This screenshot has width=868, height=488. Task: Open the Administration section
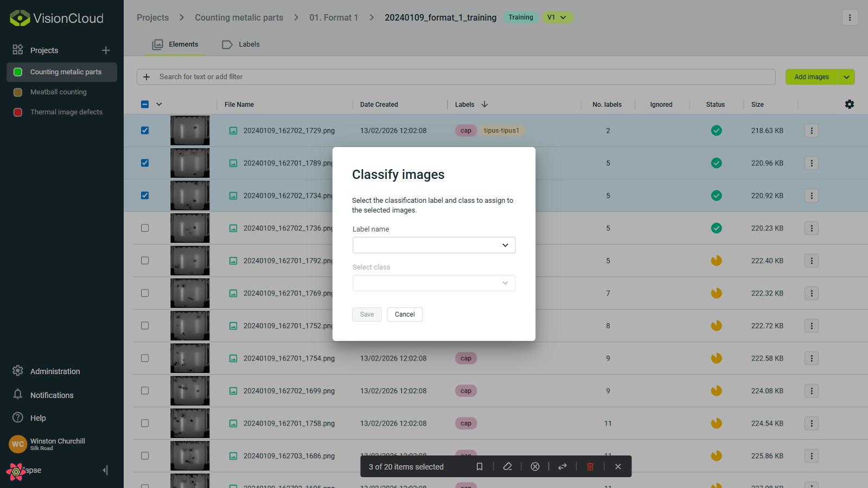click(54, 371)
